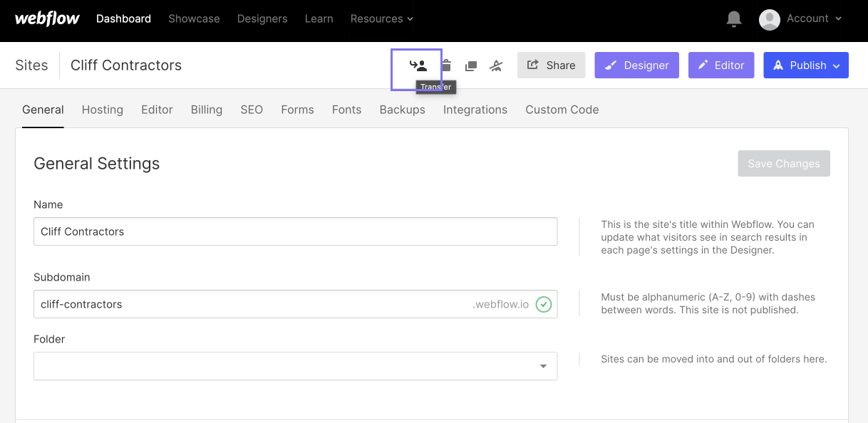Click the trash delete site icon
The width and height of the screenshot is (868, 423).
pos(446,66)
